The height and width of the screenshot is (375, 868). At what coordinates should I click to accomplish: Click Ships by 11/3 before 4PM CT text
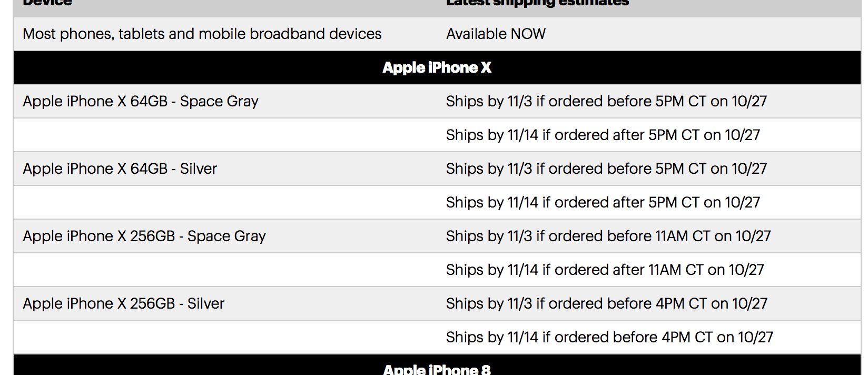click(x=607, y=303)
